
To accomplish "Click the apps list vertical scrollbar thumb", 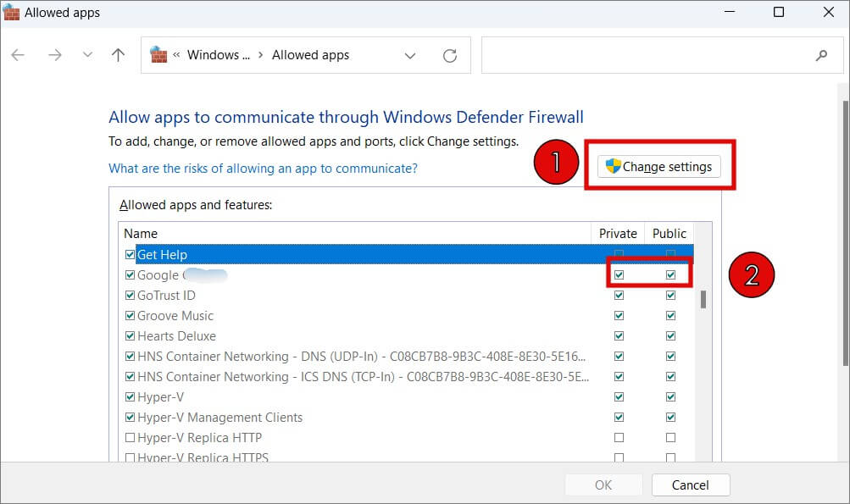I will point(703,299).
